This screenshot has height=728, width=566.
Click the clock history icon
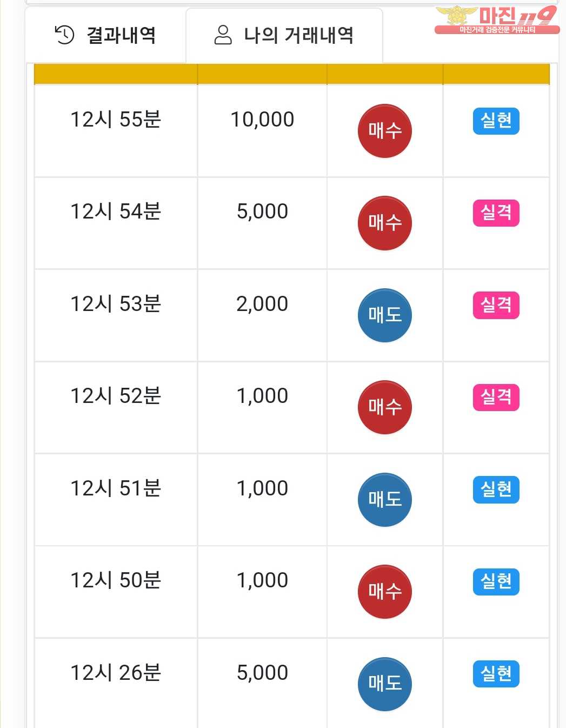(65, 35)
